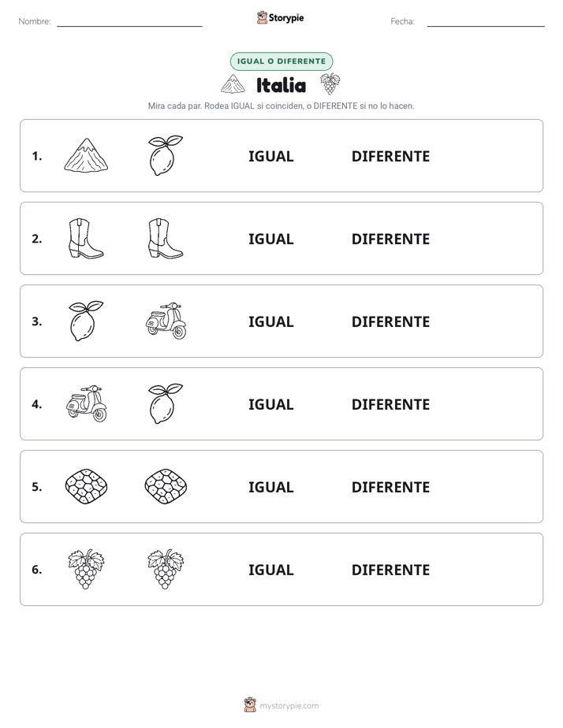Select IGUAL for row 2
Screen dimensions: 563x728
[270, 239]
